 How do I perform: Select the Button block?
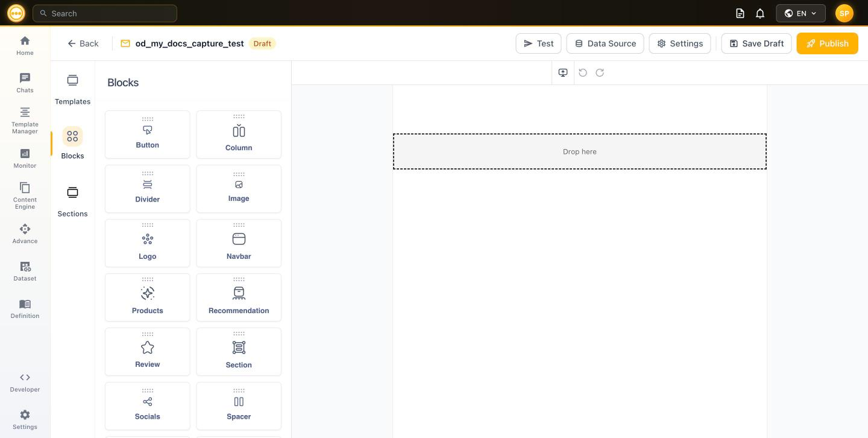[147, 135]
